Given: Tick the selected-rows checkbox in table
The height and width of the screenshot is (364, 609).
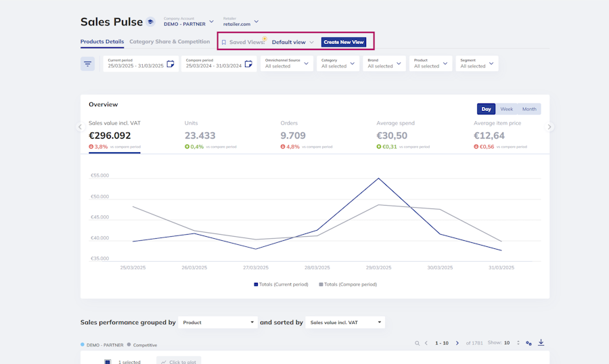Looking at the screenshot, I should click(107, 361).
